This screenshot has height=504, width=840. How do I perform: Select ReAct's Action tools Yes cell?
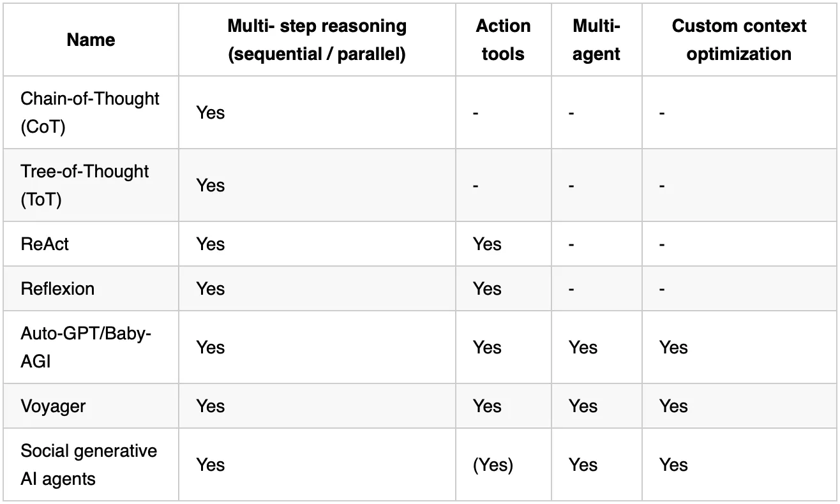[487, 244]
